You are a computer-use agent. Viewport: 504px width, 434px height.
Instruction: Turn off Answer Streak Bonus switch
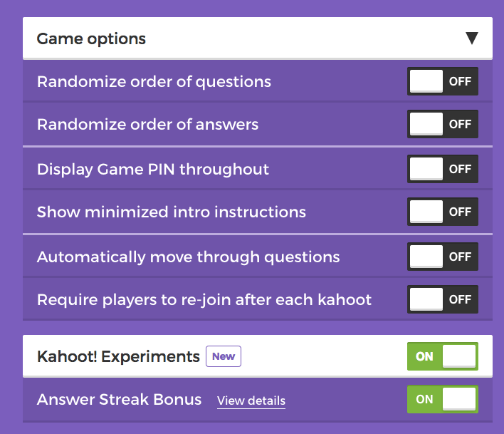443,399
